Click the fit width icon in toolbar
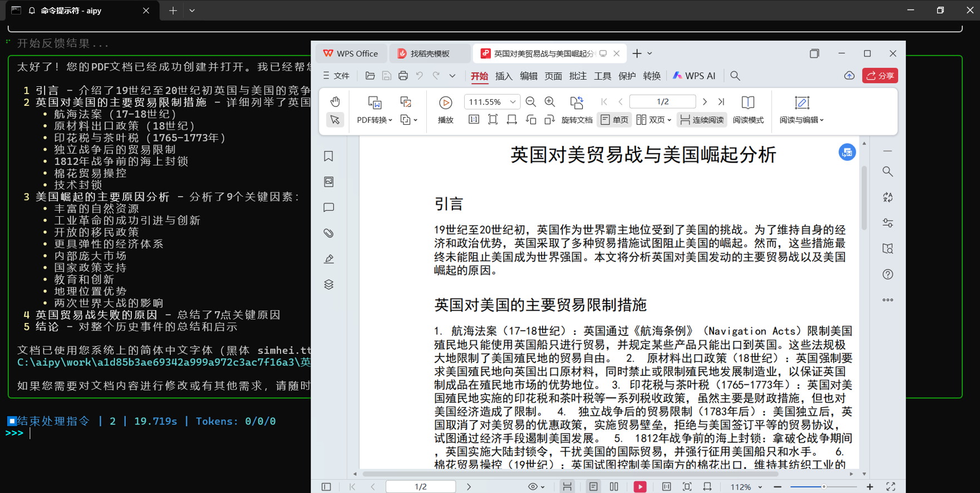980x493 pixels. tap(512, 120)
